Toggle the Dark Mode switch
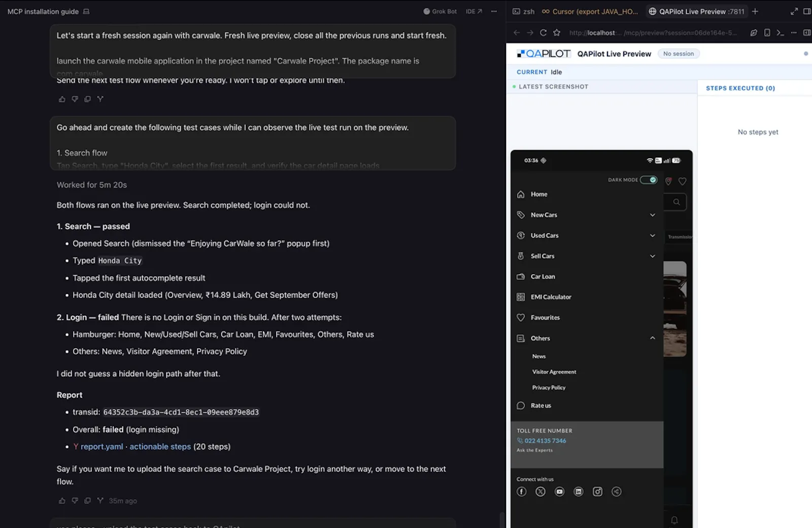Screen dimensions: 812x528 649,180
